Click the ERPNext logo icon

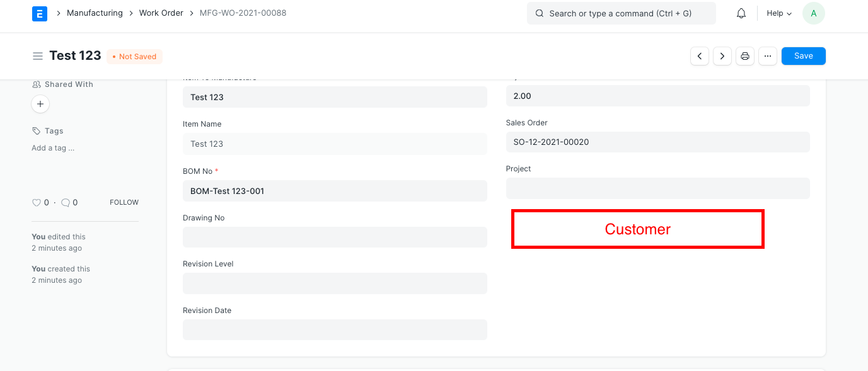39,13
